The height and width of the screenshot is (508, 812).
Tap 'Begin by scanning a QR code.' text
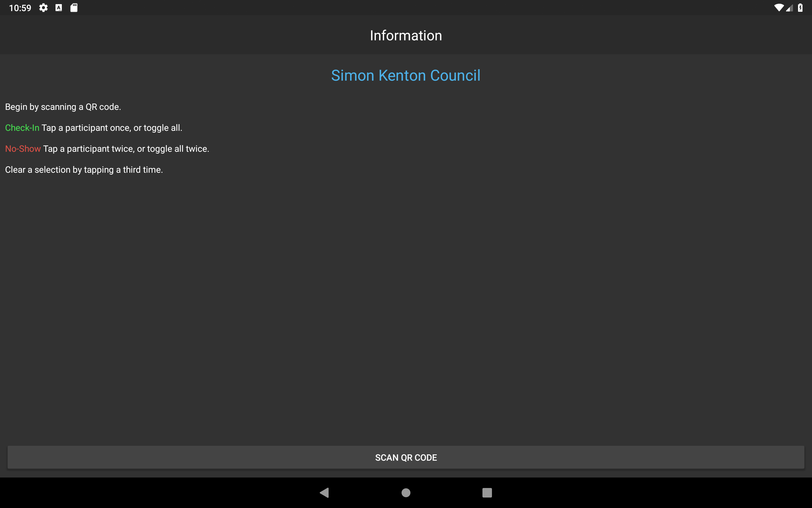pos(63,107)
